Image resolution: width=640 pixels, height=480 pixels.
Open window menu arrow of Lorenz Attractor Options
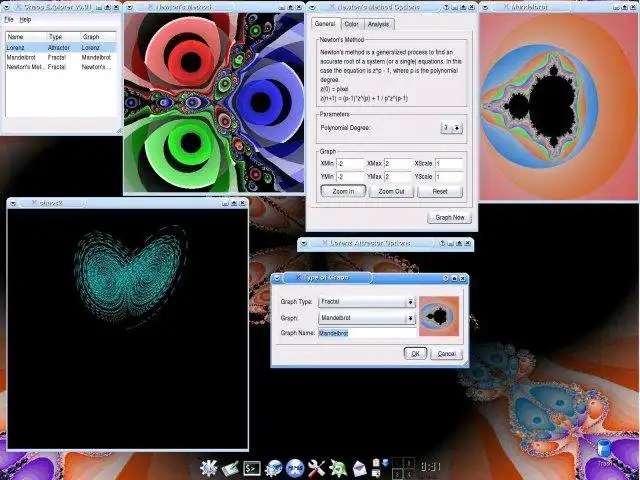click(x=304, y=243)
